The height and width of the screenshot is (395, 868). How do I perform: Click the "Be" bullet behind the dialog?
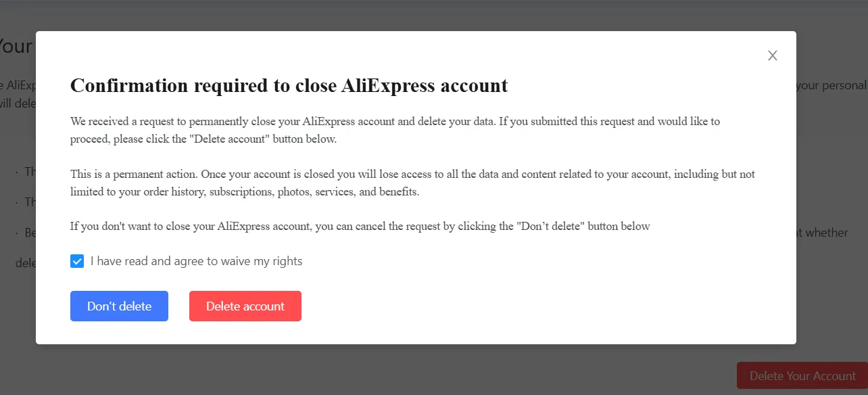tap(29, 233)
